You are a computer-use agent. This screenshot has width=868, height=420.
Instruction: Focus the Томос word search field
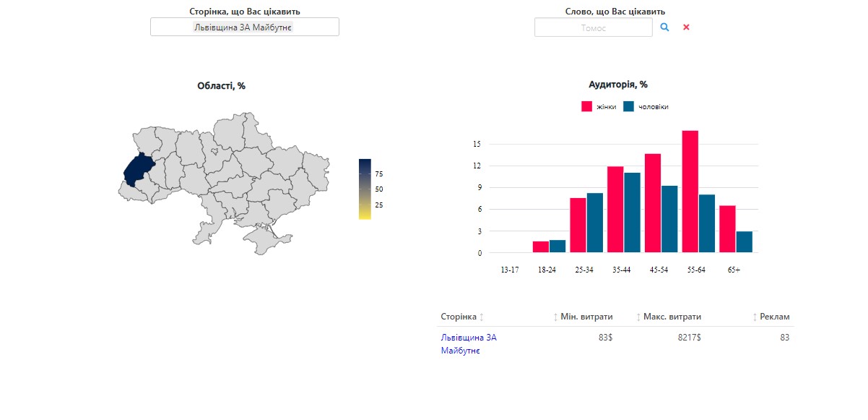point(593,27)
